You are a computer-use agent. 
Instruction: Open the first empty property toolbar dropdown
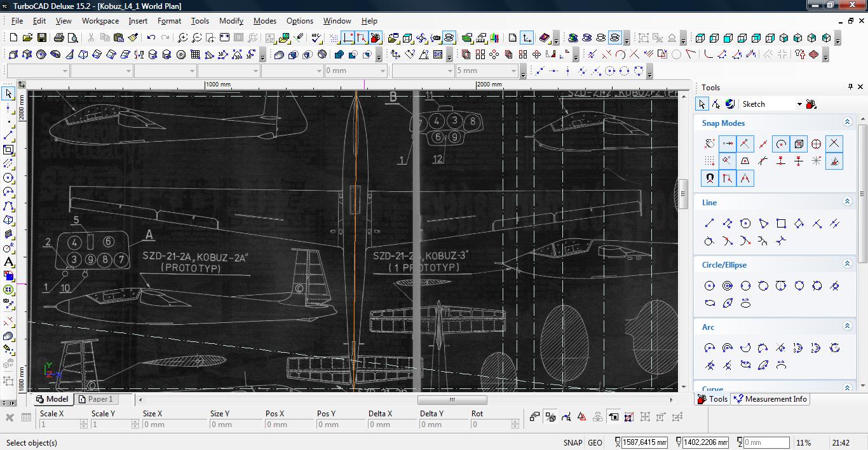(x=65, y=71)
